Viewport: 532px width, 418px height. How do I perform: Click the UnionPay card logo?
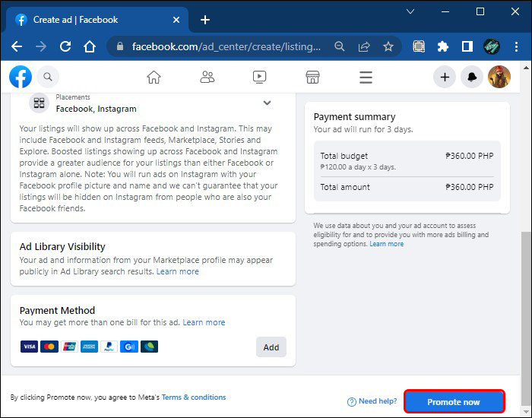click(x=69, y=347)
